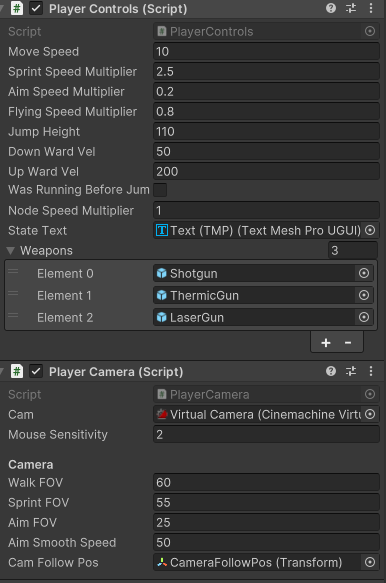Open object picker for Shotgun element
Viewport: 386px width, 583px height.
364,273
